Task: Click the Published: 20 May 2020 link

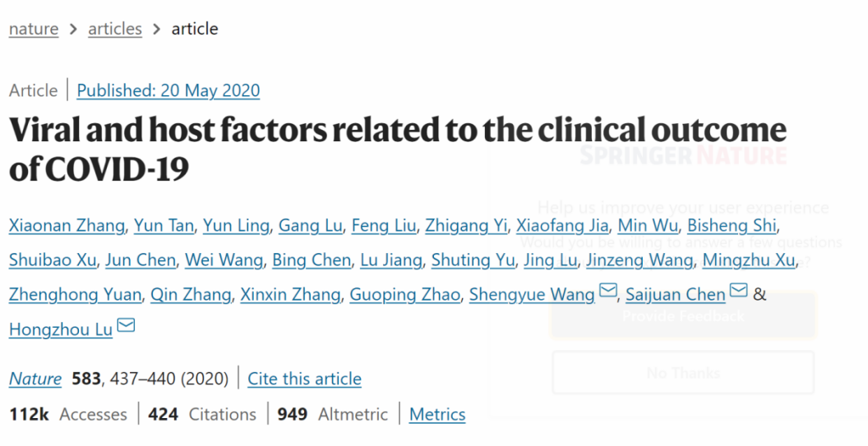Action: (x=169, y=90)
